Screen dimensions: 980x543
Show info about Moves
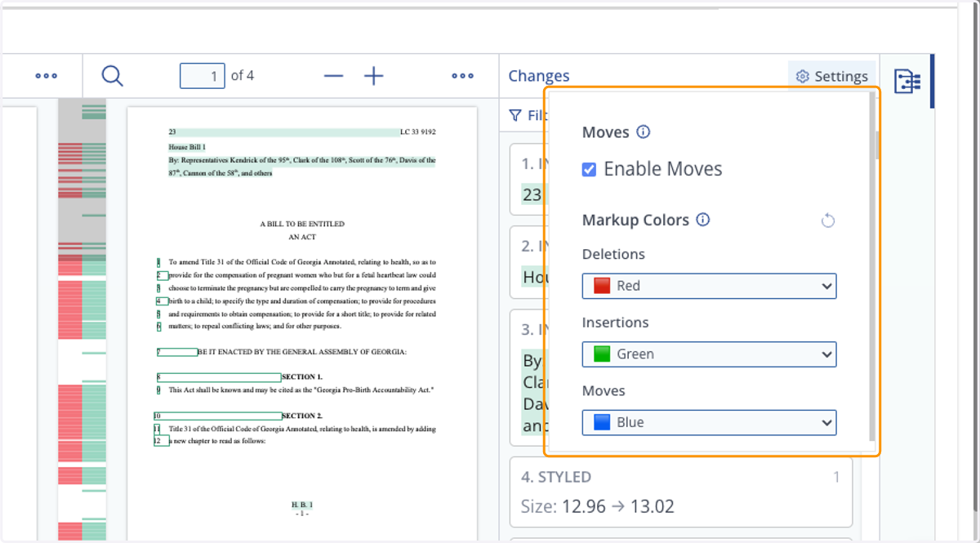[643, 131]
